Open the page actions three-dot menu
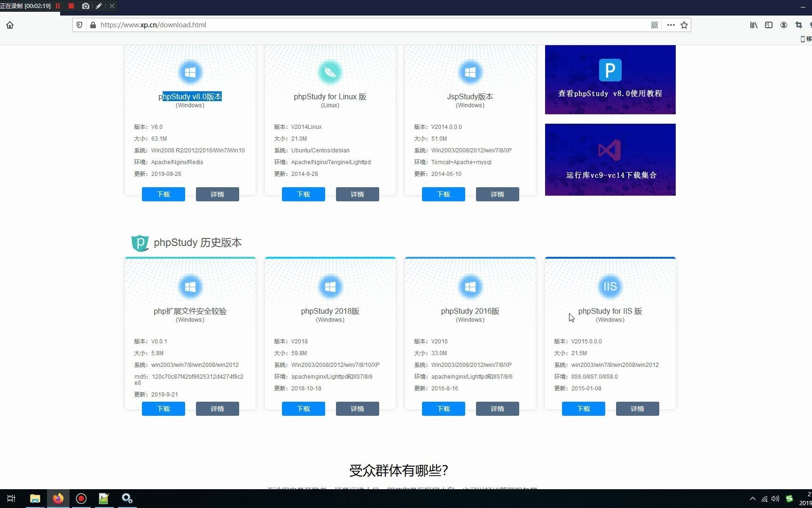The width and height of the screenshot is (812, 508). tap(671, 25)
